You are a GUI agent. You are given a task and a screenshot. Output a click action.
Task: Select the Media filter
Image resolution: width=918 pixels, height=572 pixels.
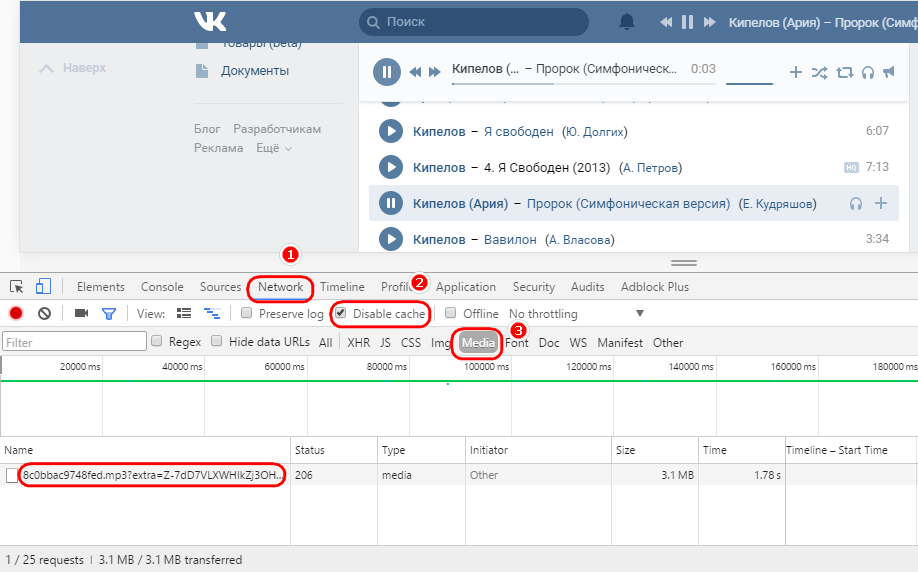[478, 343]
